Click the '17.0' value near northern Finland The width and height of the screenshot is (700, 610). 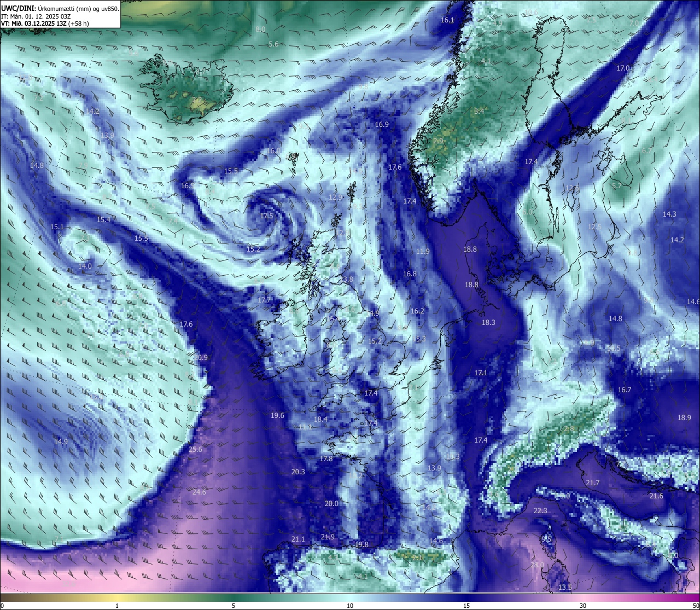[x=623, y=68]
